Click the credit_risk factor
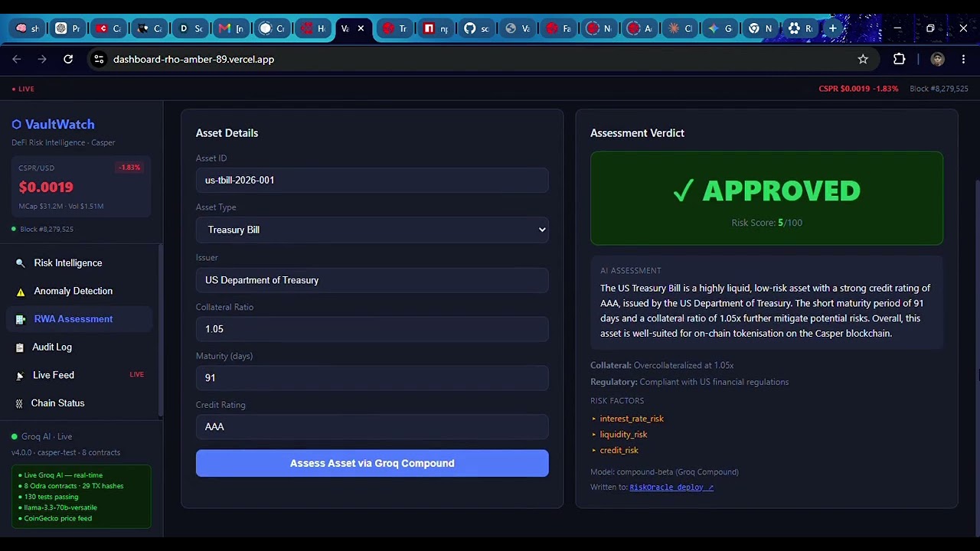 tap(619, 451)
